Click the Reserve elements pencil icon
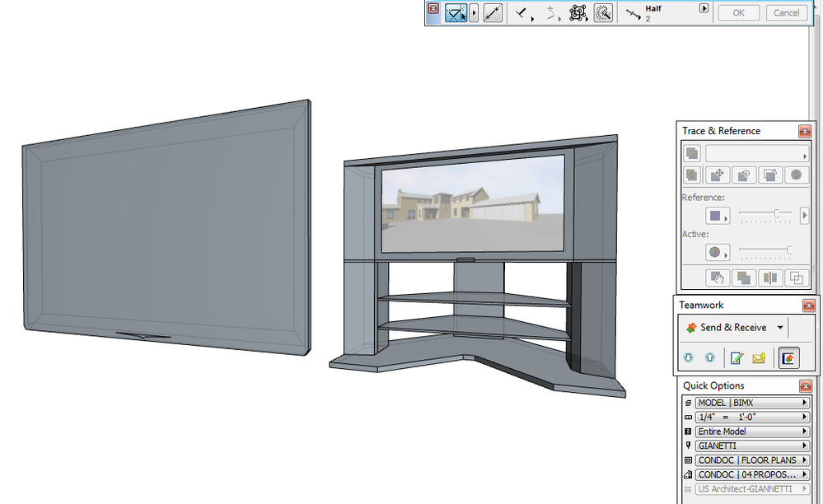The image size is (823, 504). [x=736, y=358]
